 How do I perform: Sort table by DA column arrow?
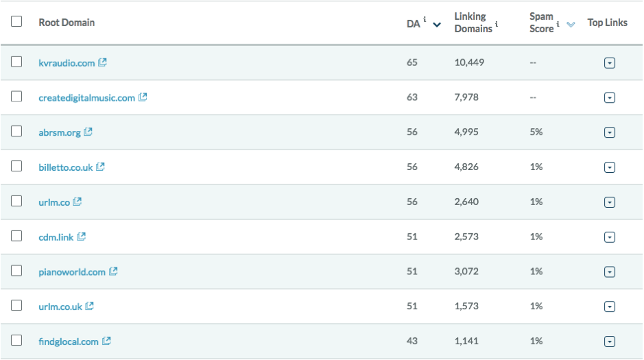(437, 25)
